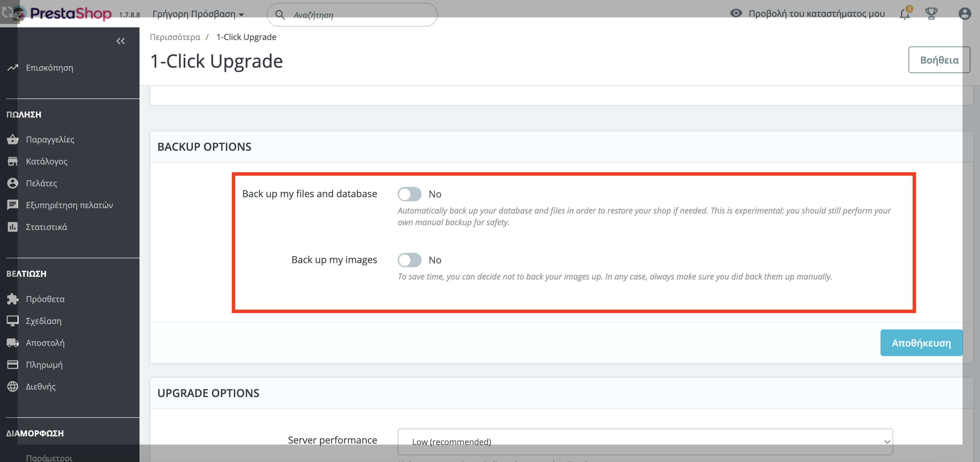Open Πελάτες via the customers icon

pos(13,183)
